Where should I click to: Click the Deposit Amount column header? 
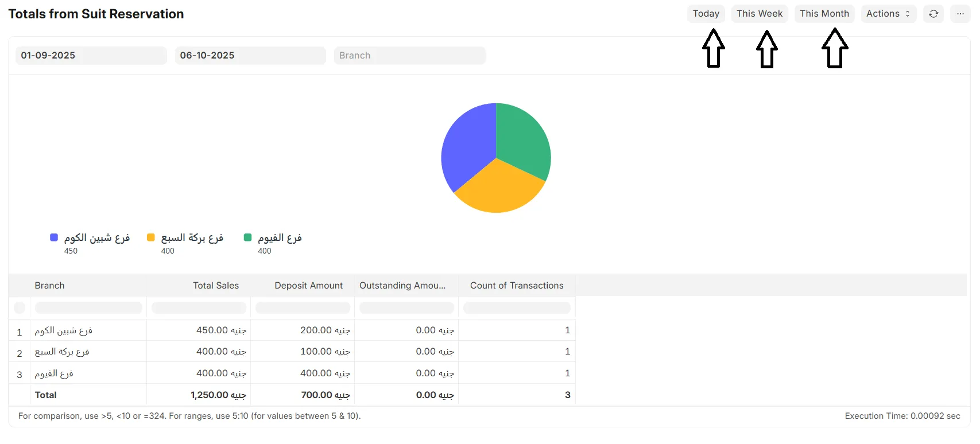(308, 286)
